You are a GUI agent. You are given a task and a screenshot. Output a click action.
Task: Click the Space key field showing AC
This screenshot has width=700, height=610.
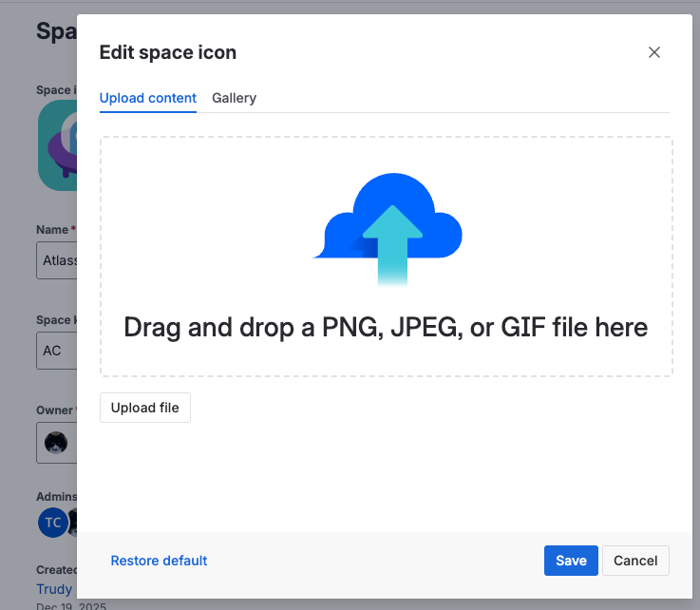[57, 351]
